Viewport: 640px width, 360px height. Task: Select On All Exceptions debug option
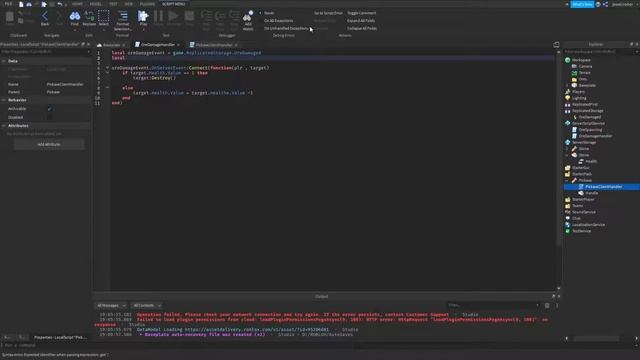[278, 20]
